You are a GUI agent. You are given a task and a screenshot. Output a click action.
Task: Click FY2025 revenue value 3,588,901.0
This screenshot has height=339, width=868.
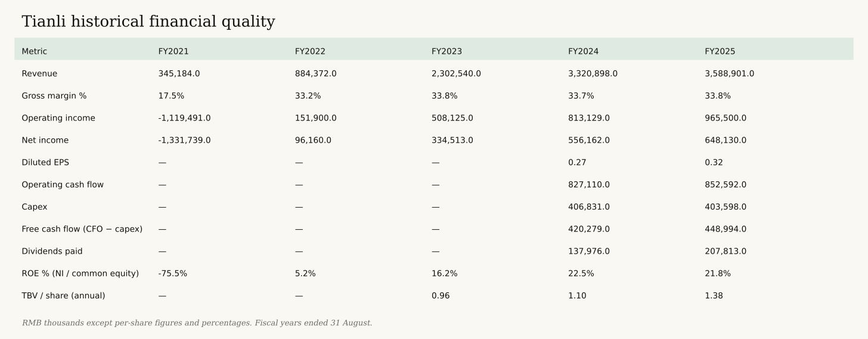729,73
